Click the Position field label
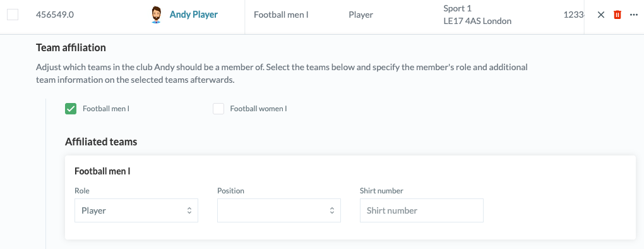 [x=230, y=191]
